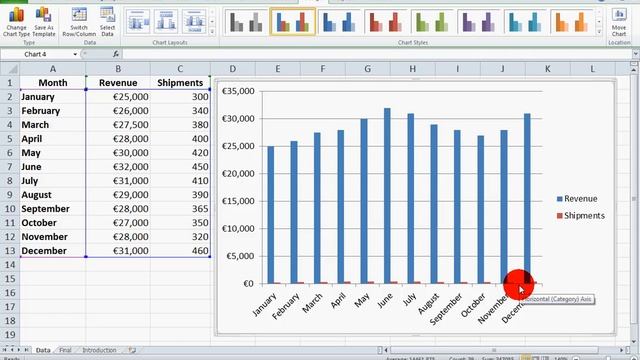The width and height of the screenshot is (640, 360).
Task: Switch to the Data sheet tab
Action: pyautogui.click(x=43, y=350)
